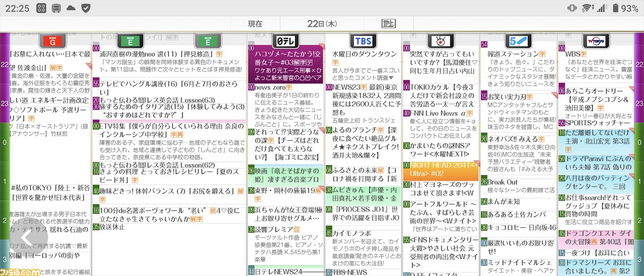Select アートフルワールド program

point(441,217)
